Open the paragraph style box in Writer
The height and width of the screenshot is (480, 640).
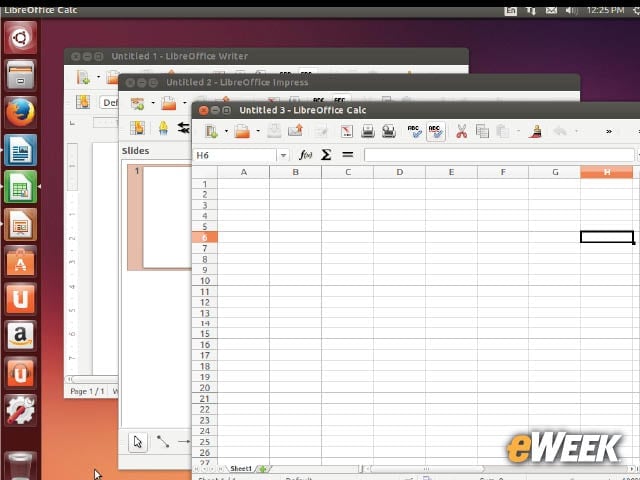(x=109, y=102)
